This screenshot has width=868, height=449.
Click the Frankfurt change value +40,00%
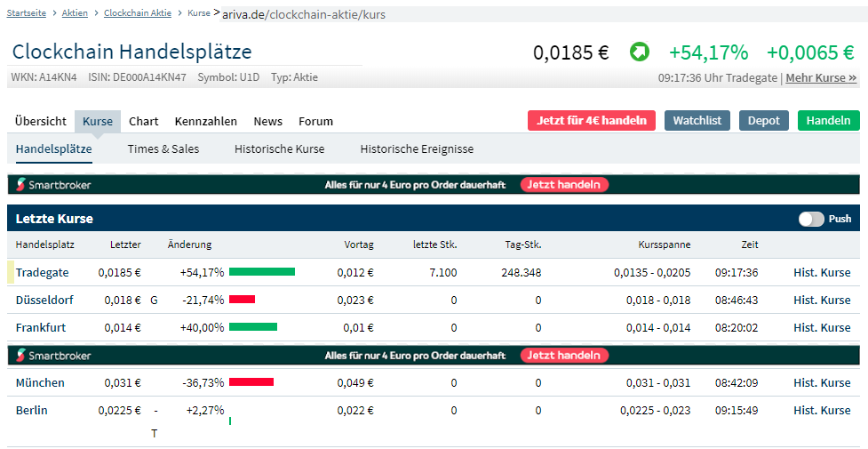pyautogui.click(x=202, y=327)
